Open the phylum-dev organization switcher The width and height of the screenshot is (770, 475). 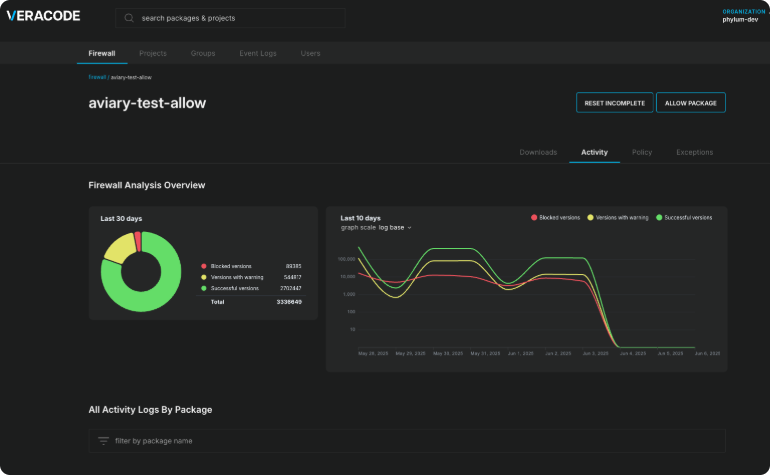[x=743, y=18]
